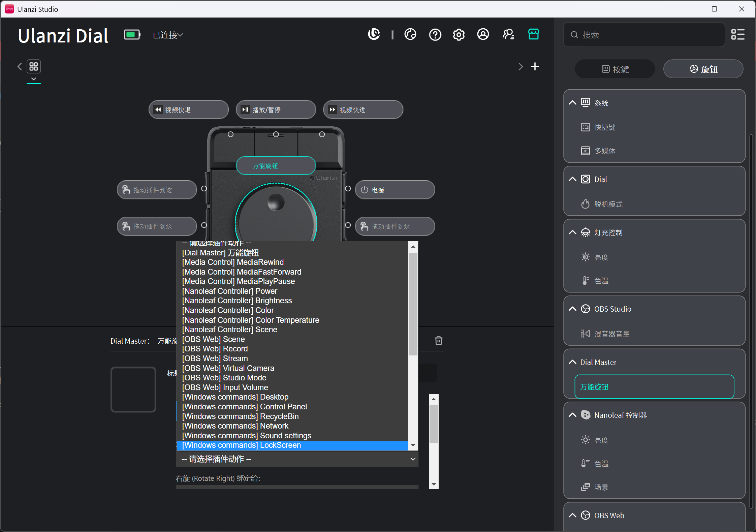This screenshot has height=532, width=756.
Task: Click the 搜索 search input field
Action: click(x=644, y=35)
